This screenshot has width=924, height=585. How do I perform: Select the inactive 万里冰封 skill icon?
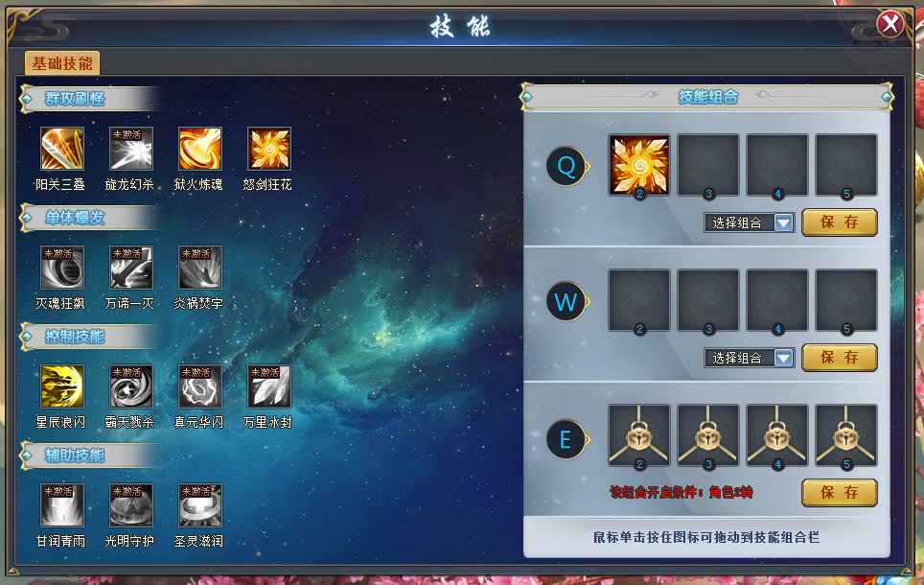(269, 386)
